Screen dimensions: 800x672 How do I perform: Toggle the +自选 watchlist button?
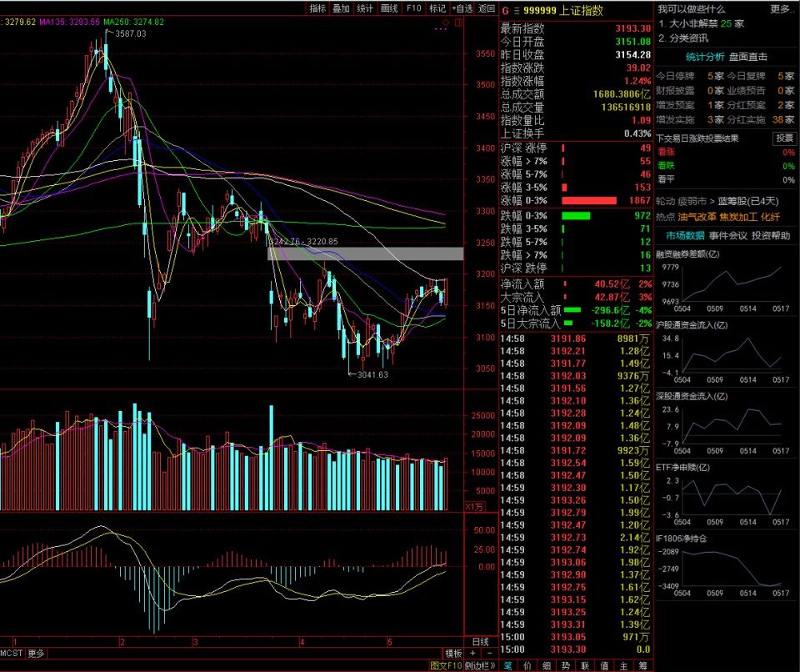coord(462,8)
